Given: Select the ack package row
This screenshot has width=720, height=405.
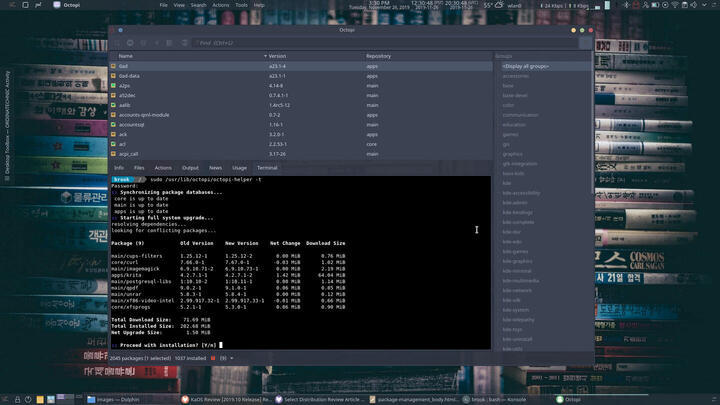Looking at the screenshot, I should [x=301, y=135].
